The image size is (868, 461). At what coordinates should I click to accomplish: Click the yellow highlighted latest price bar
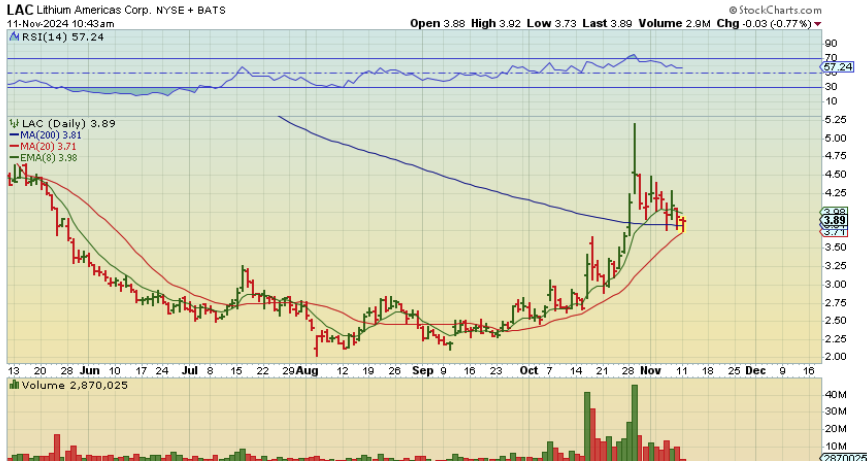pos(682,224)
